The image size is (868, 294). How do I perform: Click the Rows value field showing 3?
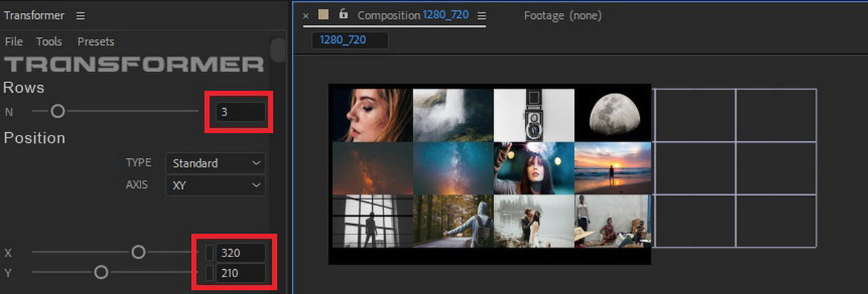tap(240, 112)
